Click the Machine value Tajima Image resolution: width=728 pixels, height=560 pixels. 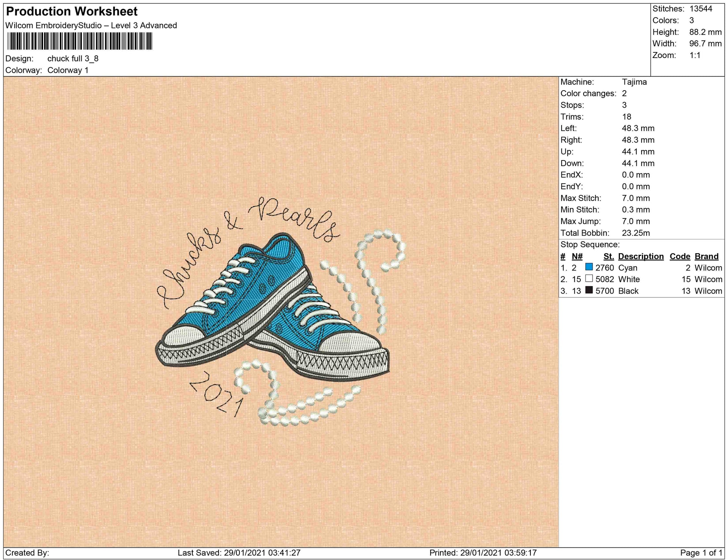634,82
